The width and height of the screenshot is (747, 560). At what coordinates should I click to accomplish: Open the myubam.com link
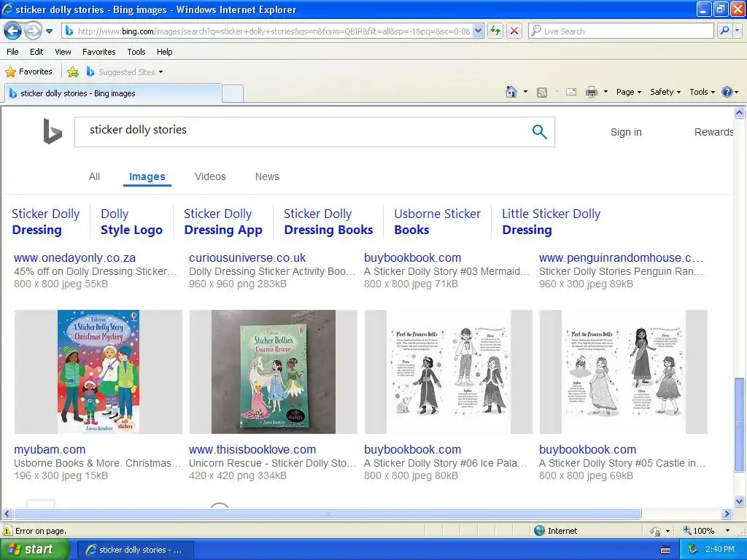pyautogui.click(x=50, y=449)
